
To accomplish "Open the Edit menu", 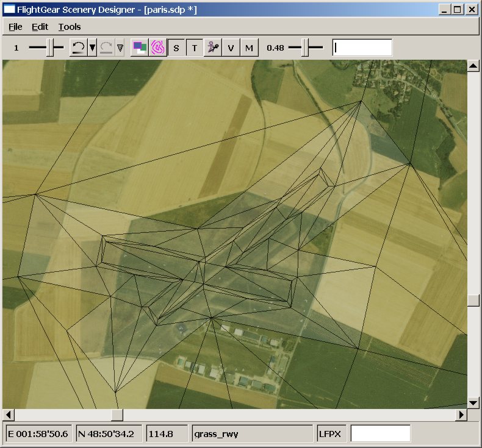I will (40, 27).
